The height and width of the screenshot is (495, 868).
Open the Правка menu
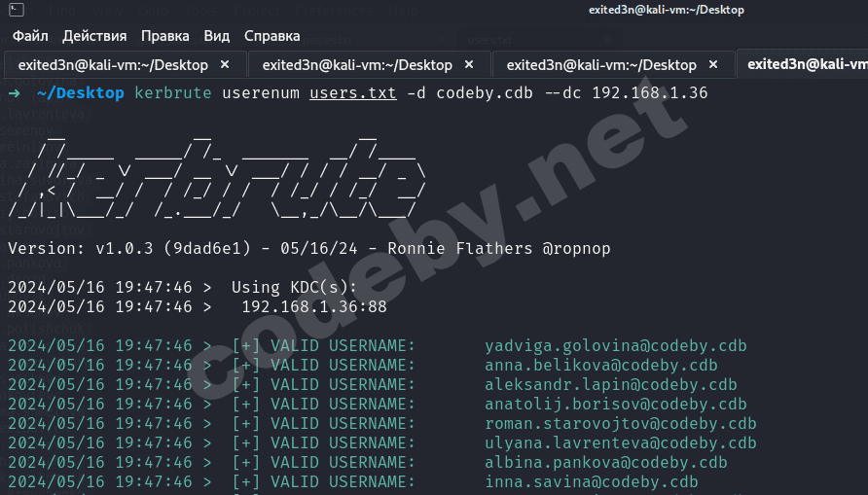(x=165, y=36)
